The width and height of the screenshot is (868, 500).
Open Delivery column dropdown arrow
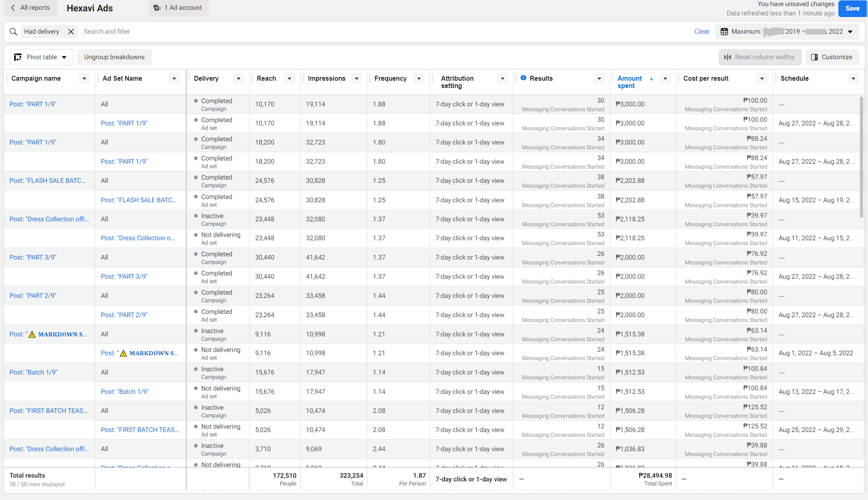coord(239,79)
